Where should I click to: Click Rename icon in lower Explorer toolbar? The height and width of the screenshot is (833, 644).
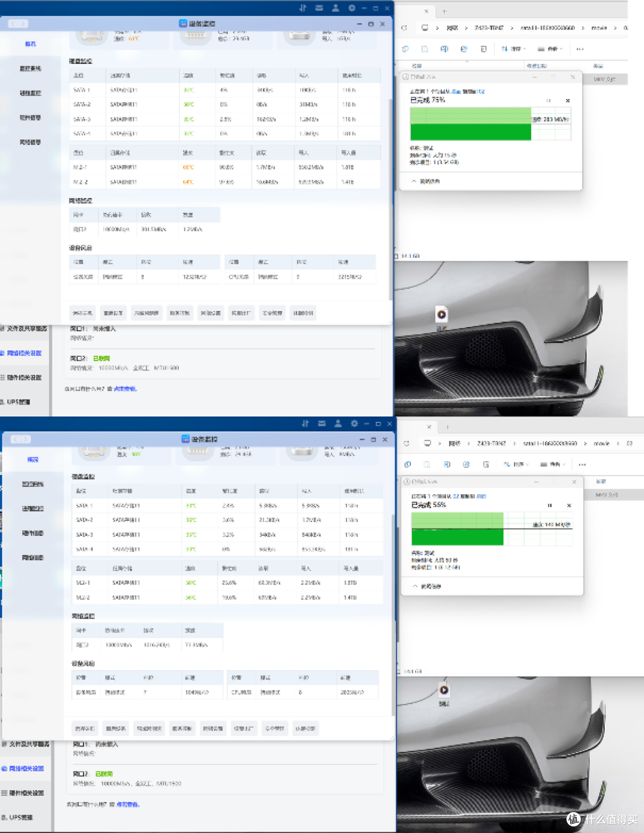click(x=447, y=464)
